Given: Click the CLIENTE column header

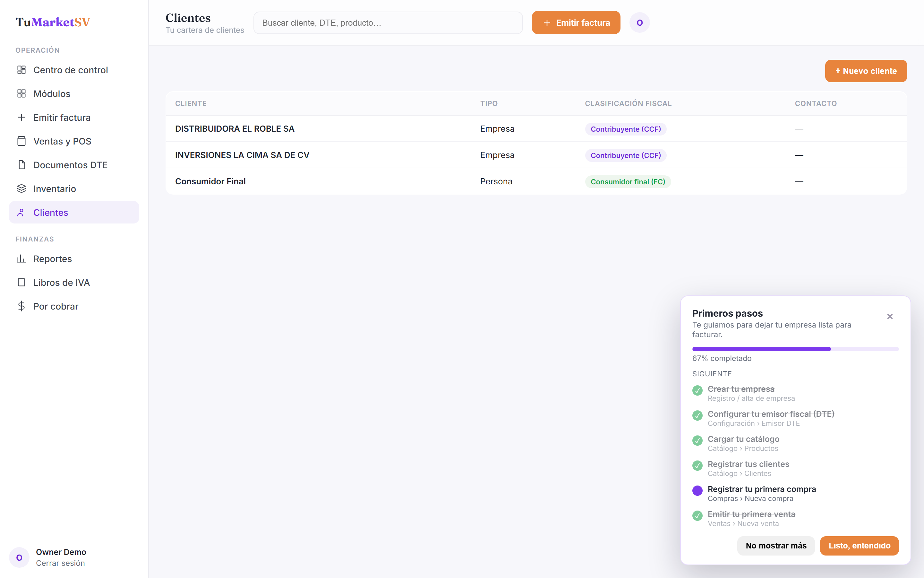Looking at the screenshot, I should pyautogui.click(x=191, y=104).
